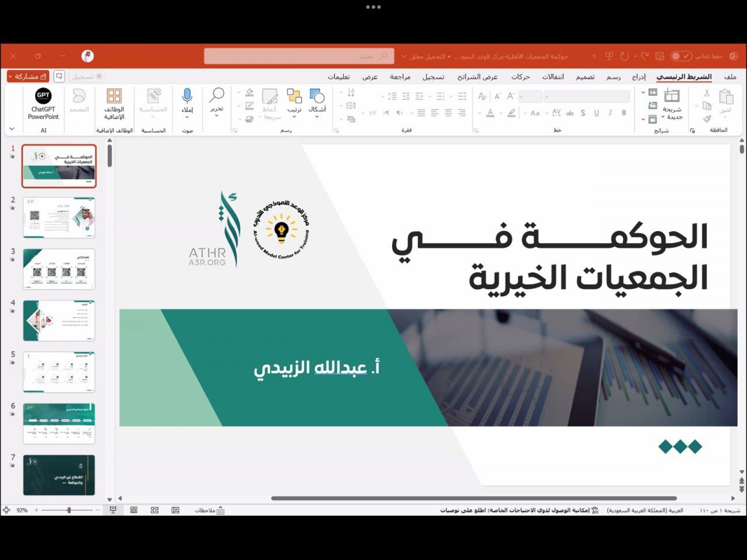Toggle Notes (ملاحظات) pane
747x560 pixels.
pos(210,510)
